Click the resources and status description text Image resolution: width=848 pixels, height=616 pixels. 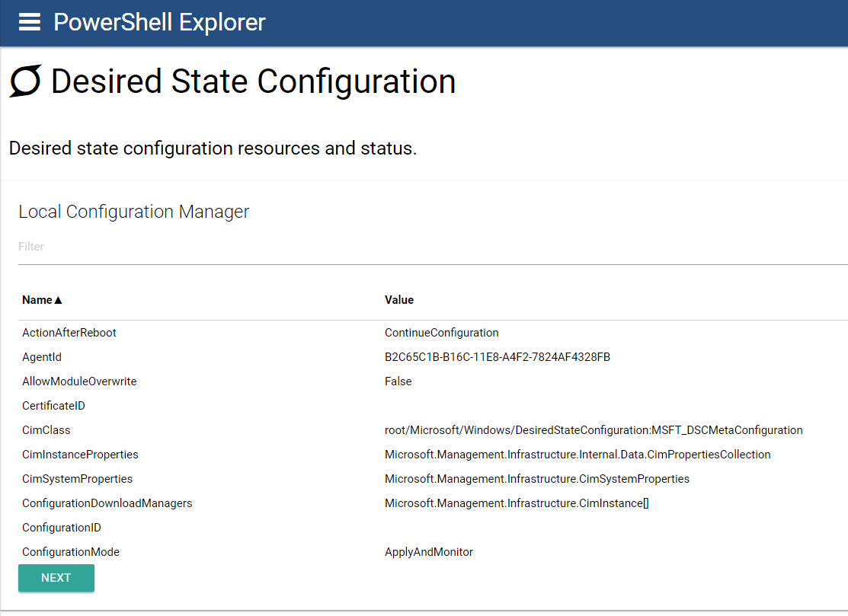click(x=213, y=148)
